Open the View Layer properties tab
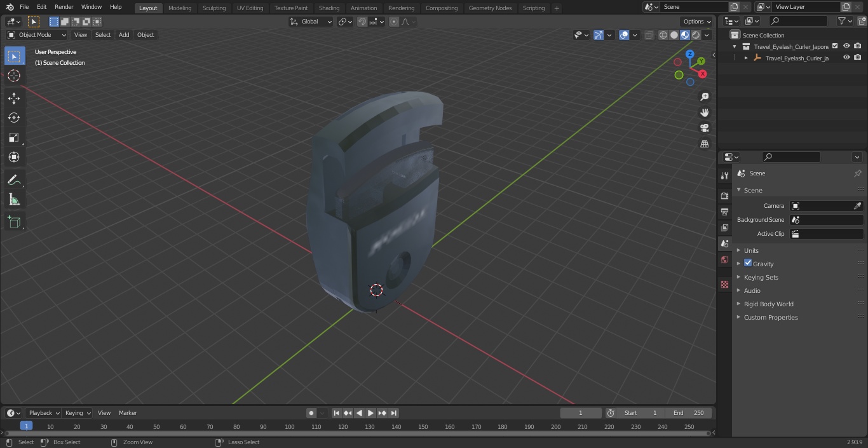 [724, 227]
